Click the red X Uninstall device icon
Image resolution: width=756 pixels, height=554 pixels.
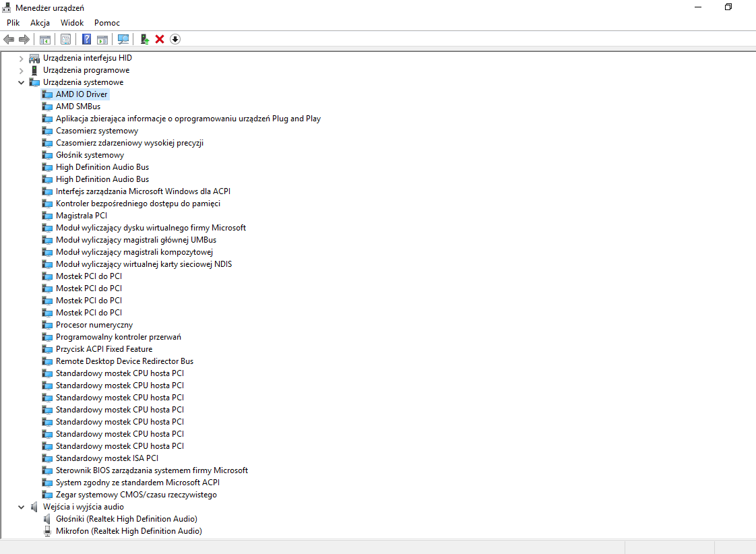[x=160, y=40]
